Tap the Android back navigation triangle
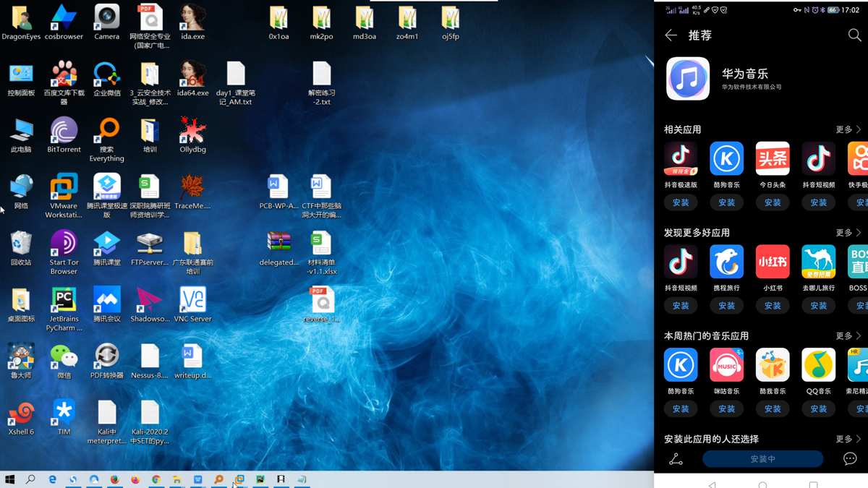868x488 pixels. (x=712, y=484)
